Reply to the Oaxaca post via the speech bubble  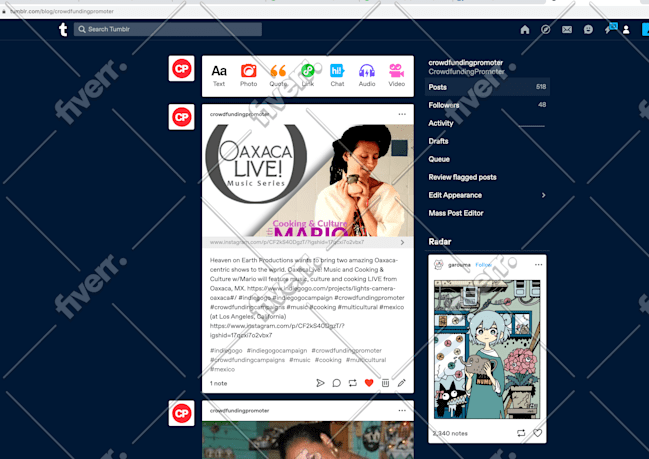337,383
